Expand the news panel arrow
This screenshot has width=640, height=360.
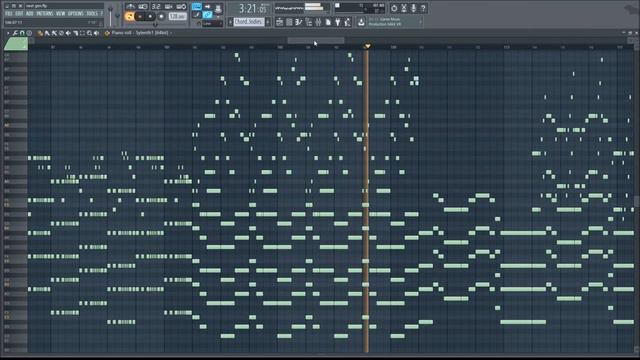click(x=420, y=22)
